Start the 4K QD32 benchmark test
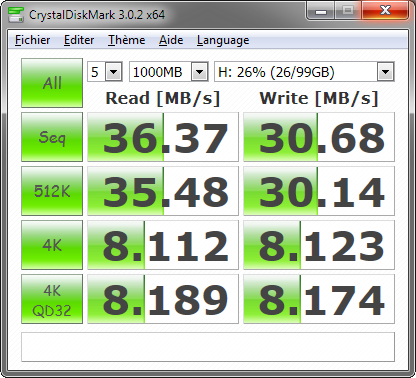Viewport: 416px width, 378px height. coord(52,299)
